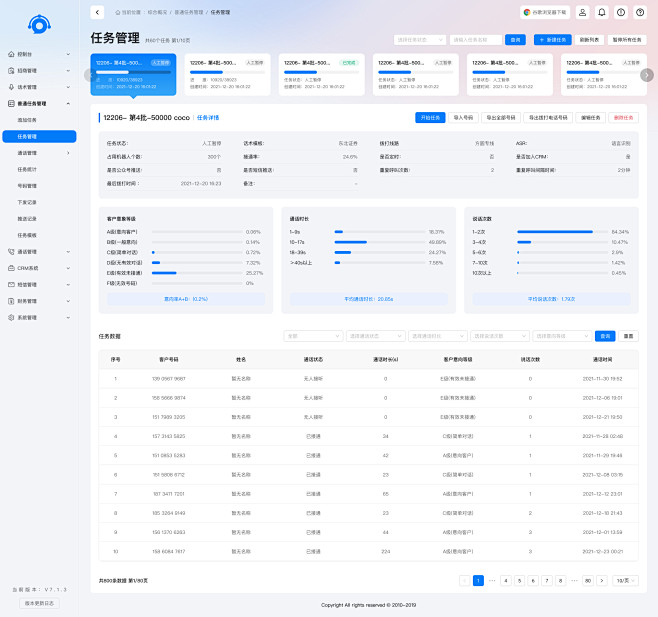Screen dimensions: 658x617
Task: Open 任务统计 from the sidebar submenu
Action: pos(27,169)
